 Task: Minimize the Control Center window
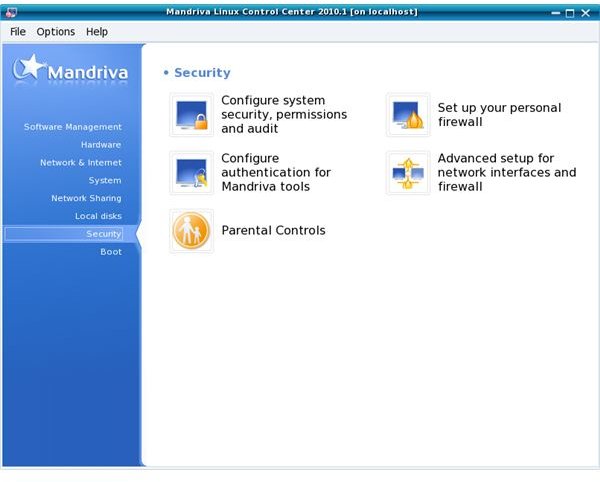(556, 13)
